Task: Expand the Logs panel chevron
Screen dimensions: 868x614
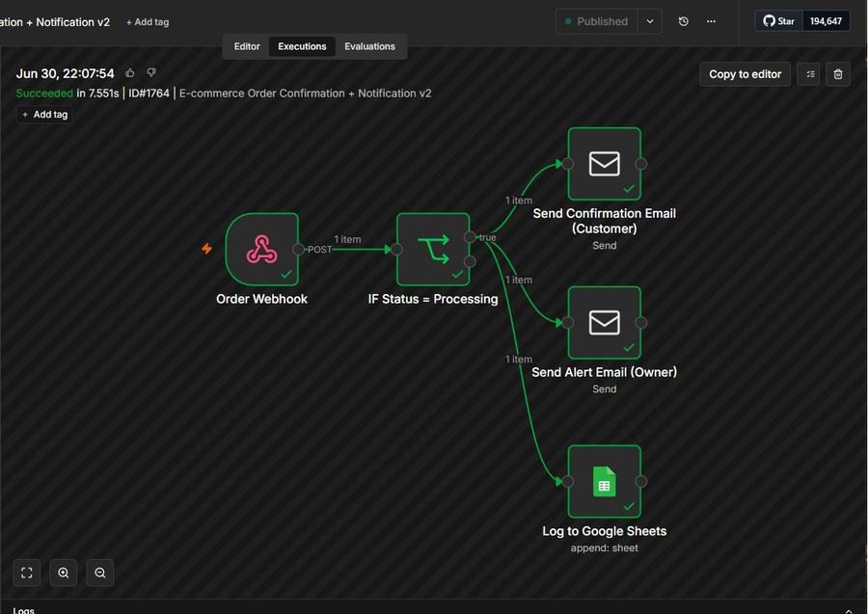Action: [x=849, y=610]
